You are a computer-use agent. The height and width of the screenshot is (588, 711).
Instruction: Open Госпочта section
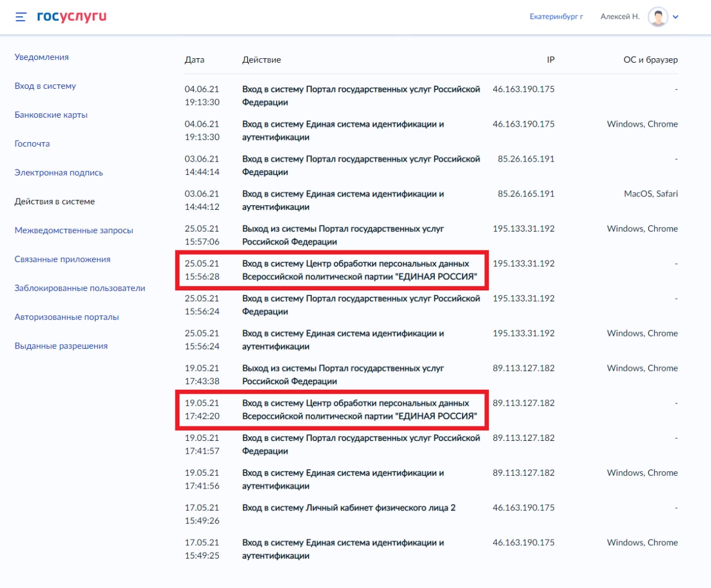pos(32,144)
